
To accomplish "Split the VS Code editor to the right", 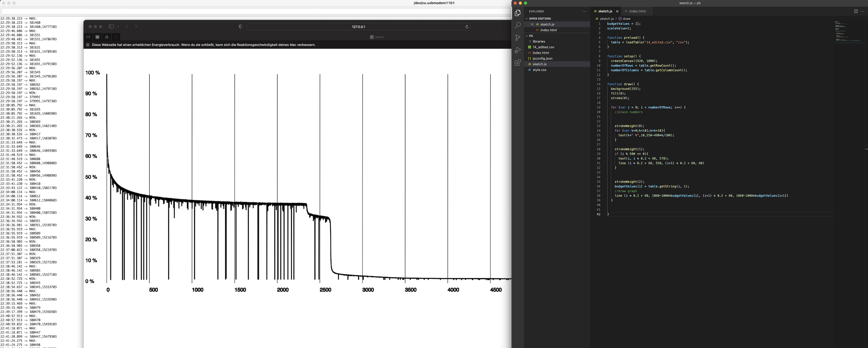I will [x=856, y=11].
